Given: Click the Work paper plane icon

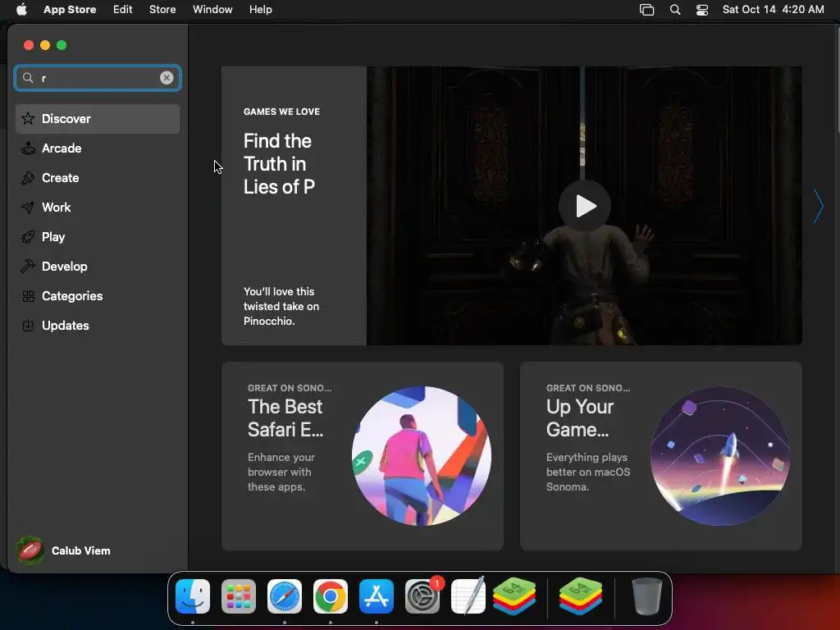Looking at the screenshot, I should coord(28,208).
